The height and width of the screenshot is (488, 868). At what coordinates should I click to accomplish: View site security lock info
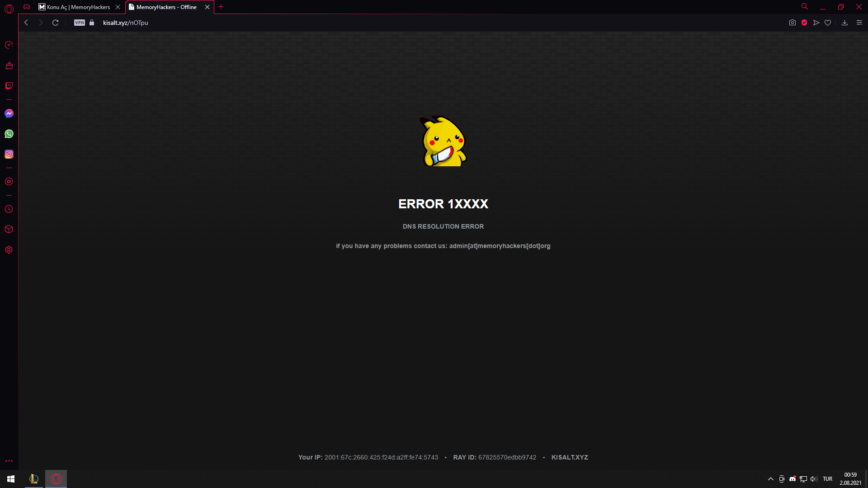[92, 23]
